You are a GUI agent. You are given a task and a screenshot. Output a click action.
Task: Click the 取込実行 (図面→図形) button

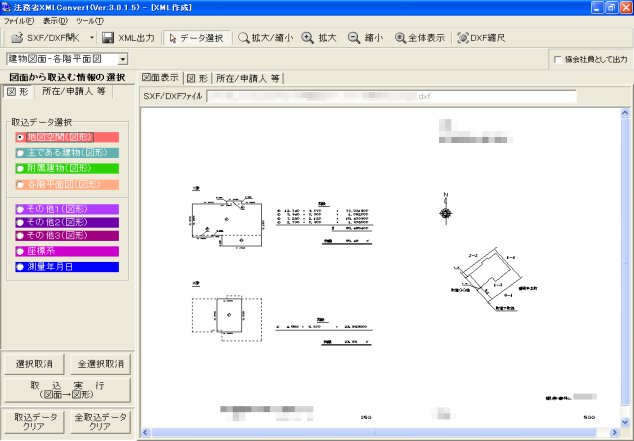[67, 390]
